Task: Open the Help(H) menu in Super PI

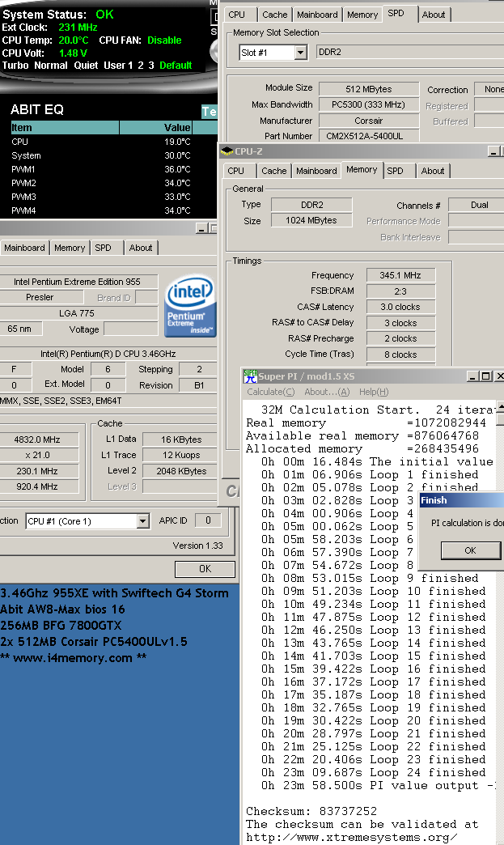Action: click(x=374, y=392)
